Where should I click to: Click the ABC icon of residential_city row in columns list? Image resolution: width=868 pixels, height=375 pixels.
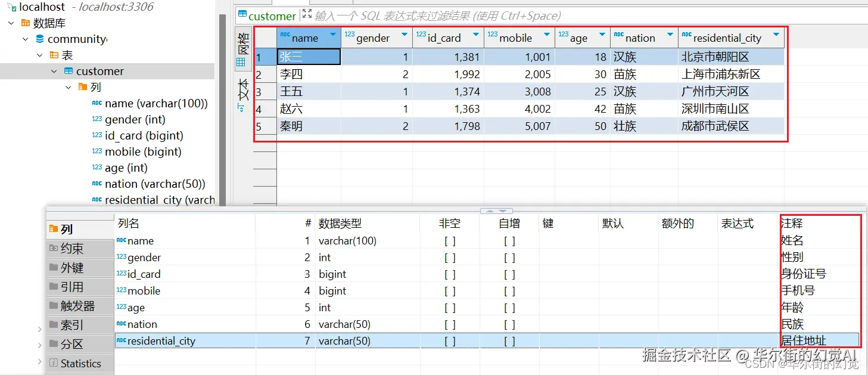click(x=122, y=341)
